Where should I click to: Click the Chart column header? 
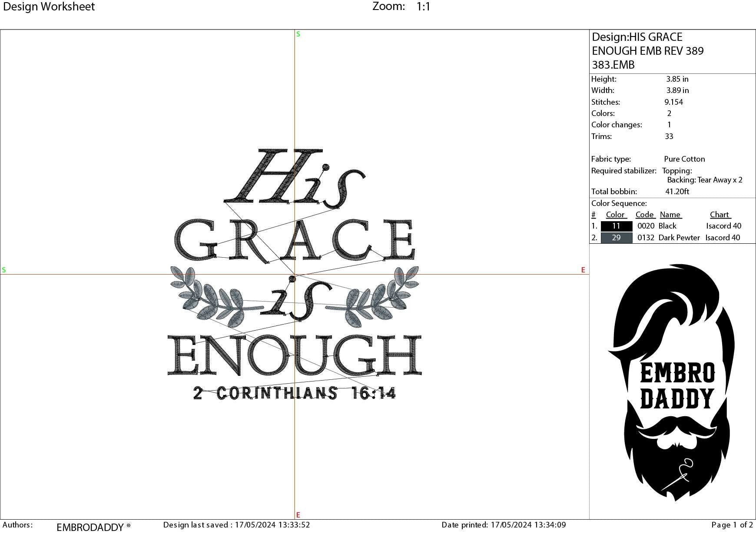(720, 214)
